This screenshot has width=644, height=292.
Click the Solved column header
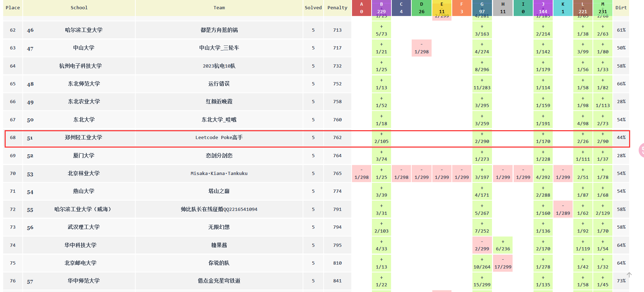click(x=313, y=8)
